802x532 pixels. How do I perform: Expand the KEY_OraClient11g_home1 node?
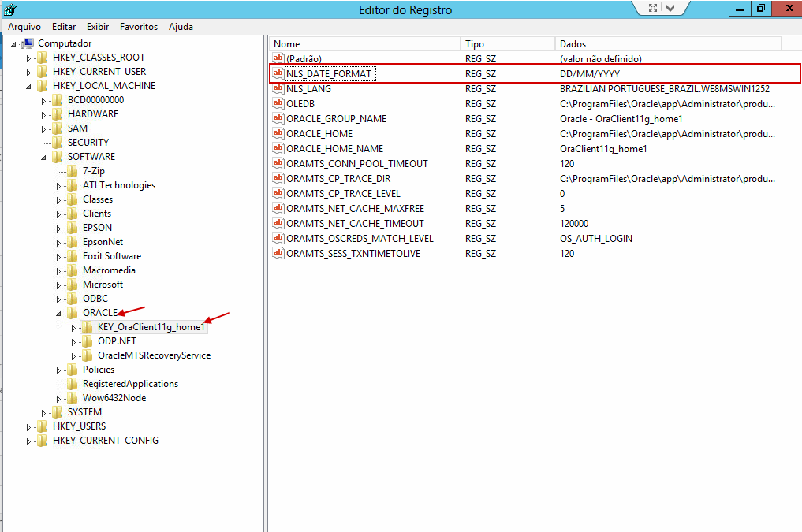(73, 328)
